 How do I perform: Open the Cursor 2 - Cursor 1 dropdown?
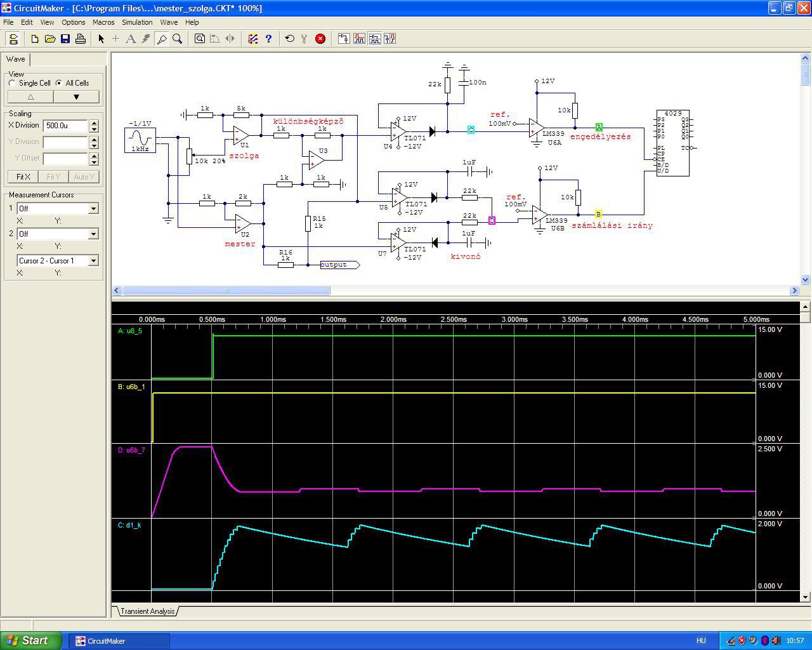coord(93,260)
